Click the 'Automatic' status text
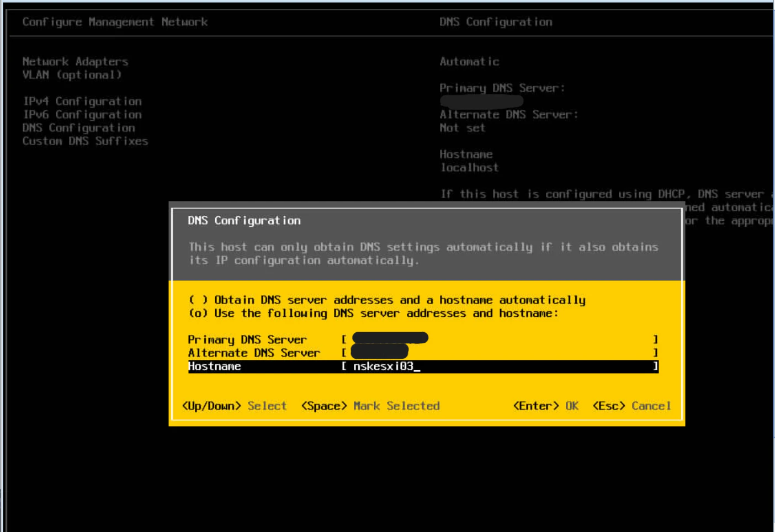 (469, 62)
